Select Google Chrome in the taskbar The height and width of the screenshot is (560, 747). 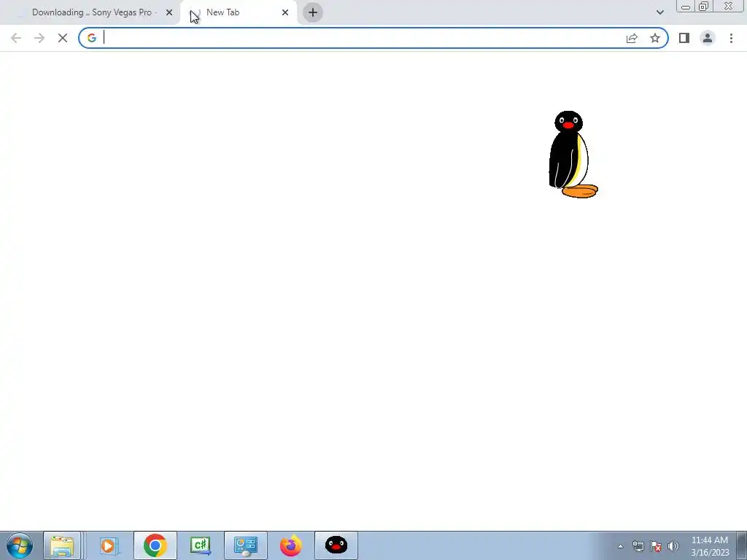click(x=155, y=545)
